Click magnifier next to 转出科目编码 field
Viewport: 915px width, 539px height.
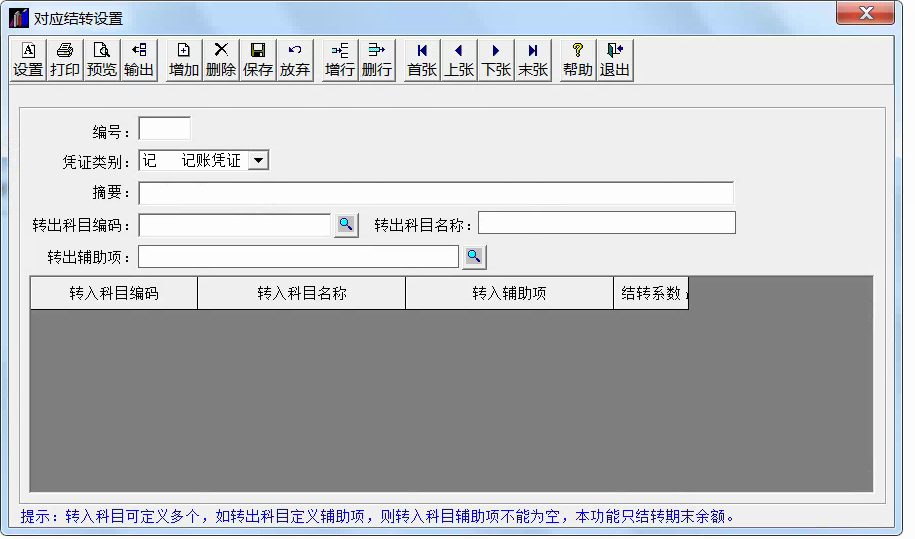point(346,225)
